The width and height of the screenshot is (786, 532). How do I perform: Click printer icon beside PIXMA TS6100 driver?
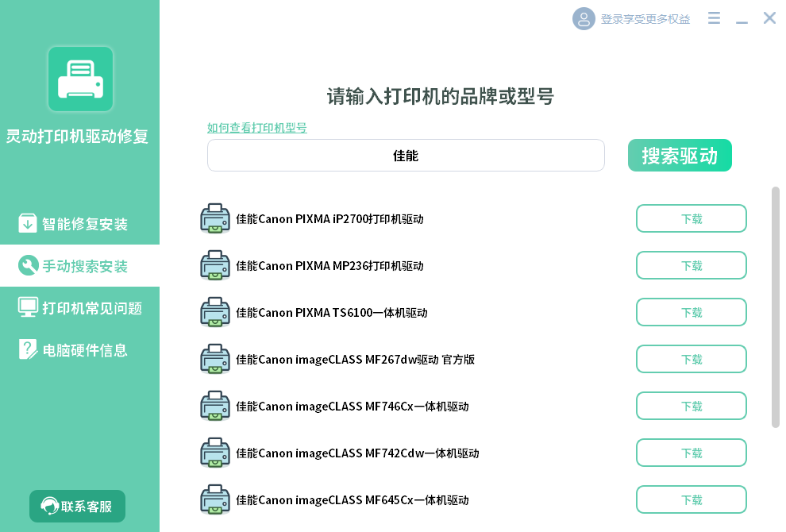[215, 313]
